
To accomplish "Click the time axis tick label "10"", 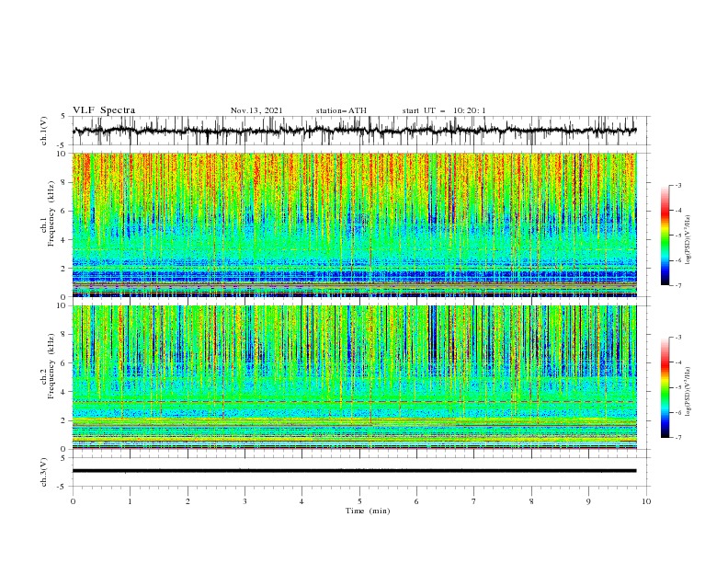I will coord(646,501).
